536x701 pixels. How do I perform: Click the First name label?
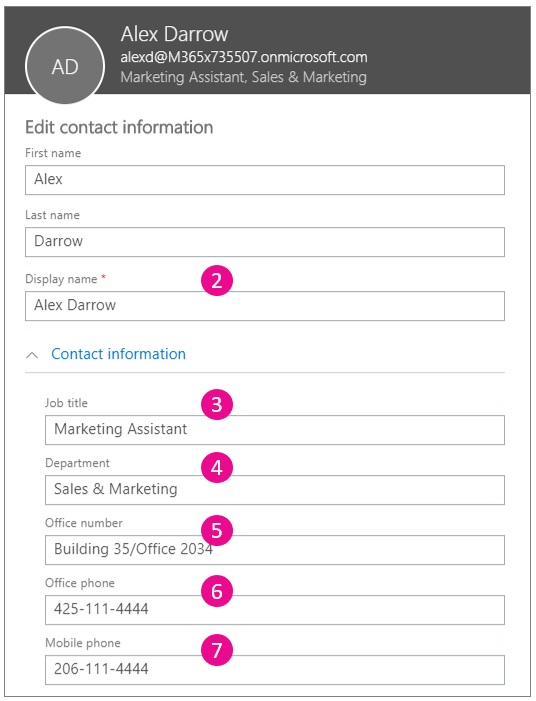point(53,153)
